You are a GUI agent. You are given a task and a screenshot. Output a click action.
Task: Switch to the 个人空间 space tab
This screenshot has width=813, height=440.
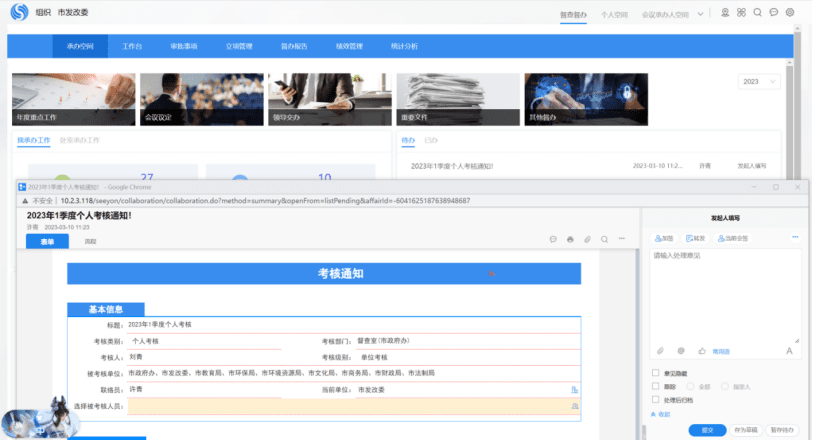(x=614, y=15)
